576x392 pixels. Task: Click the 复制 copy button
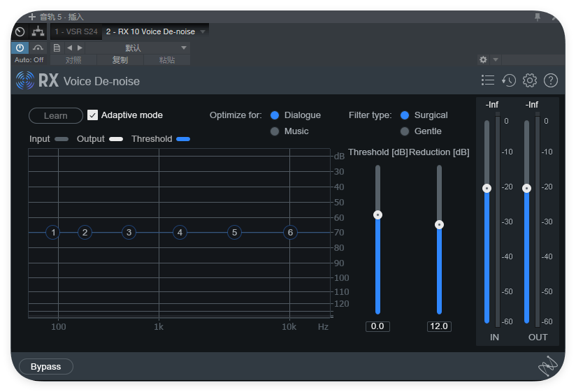coord(120,60)
